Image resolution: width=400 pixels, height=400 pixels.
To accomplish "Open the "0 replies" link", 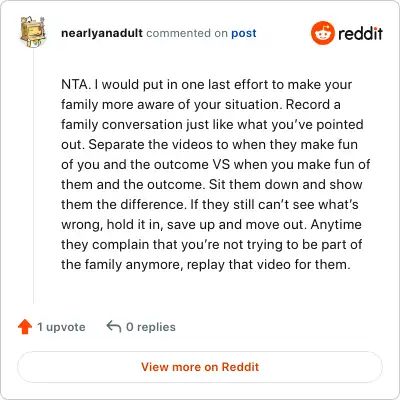I will (x=151, y=327).
